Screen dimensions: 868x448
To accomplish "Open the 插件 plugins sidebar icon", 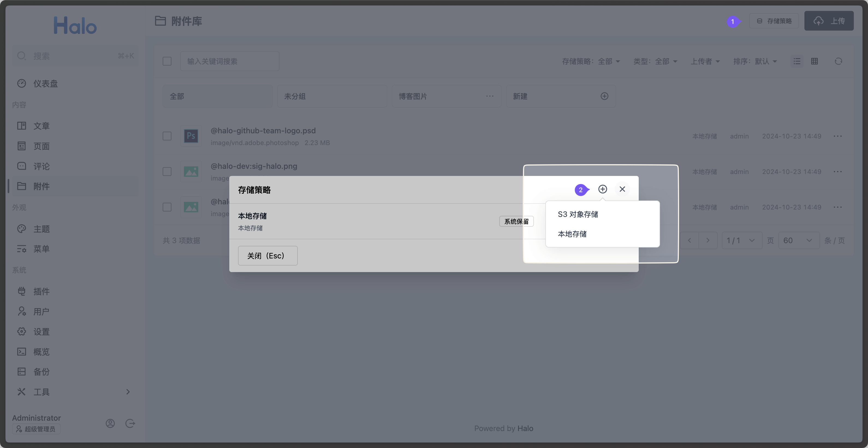I will 22,291.
